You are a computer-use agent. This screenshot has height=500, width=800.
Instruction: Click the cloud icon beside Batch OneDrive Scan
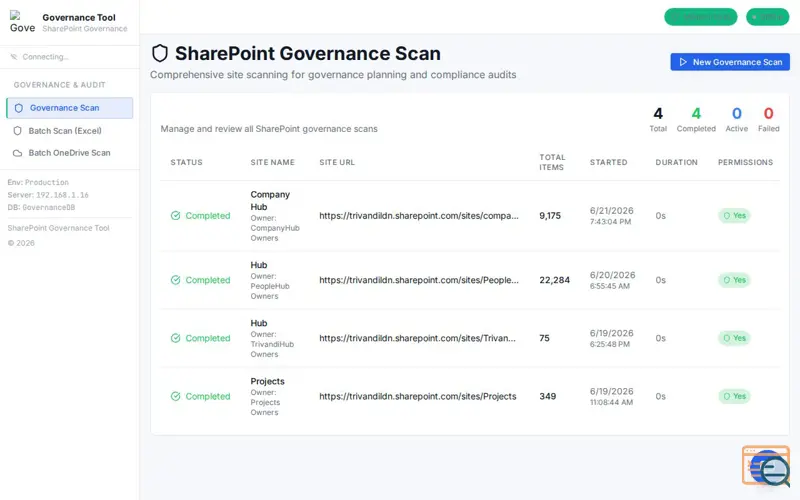17,153
